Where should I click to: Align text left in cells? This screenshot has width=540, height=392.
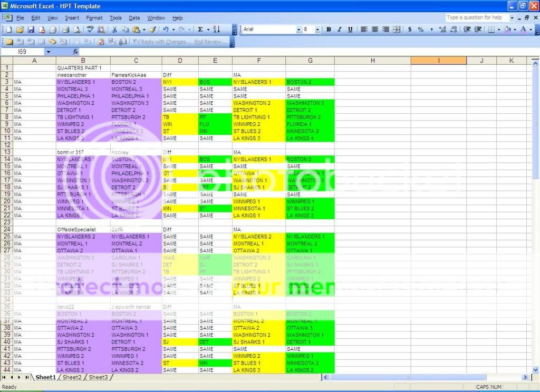click(x=364, y=30)
